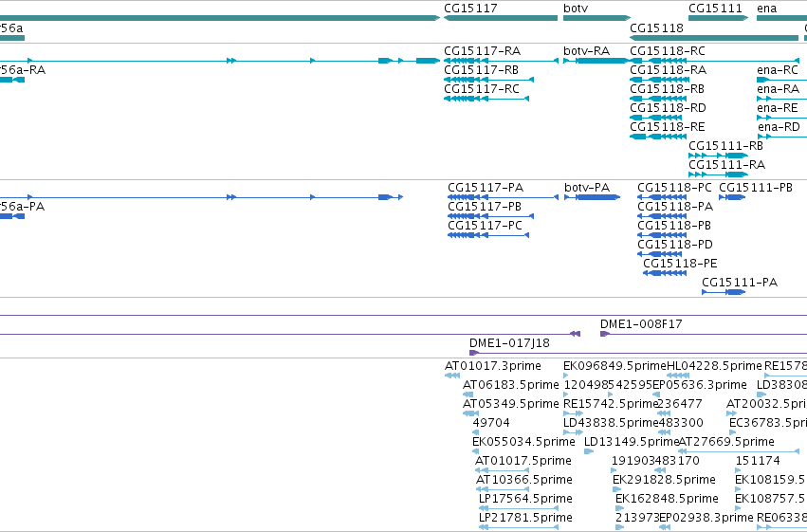Open the ena-RE transcript label

pyautogui.click(x=778, y=108)
